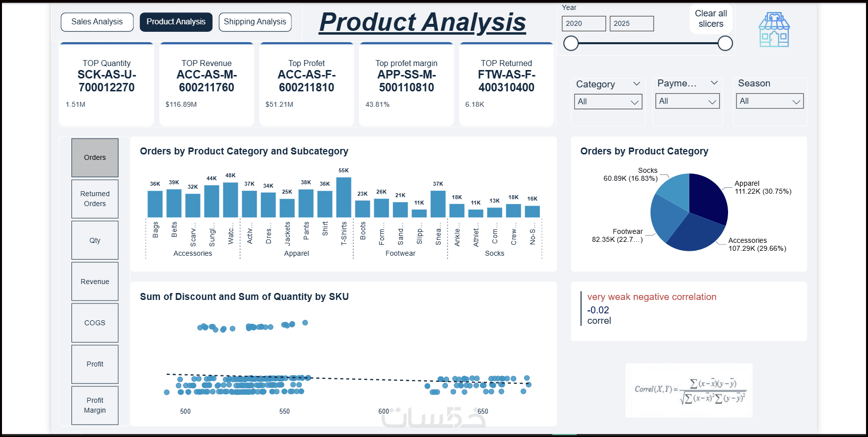Click the correlation formula image
Screen dimensions: 868x437
[689, 390]
